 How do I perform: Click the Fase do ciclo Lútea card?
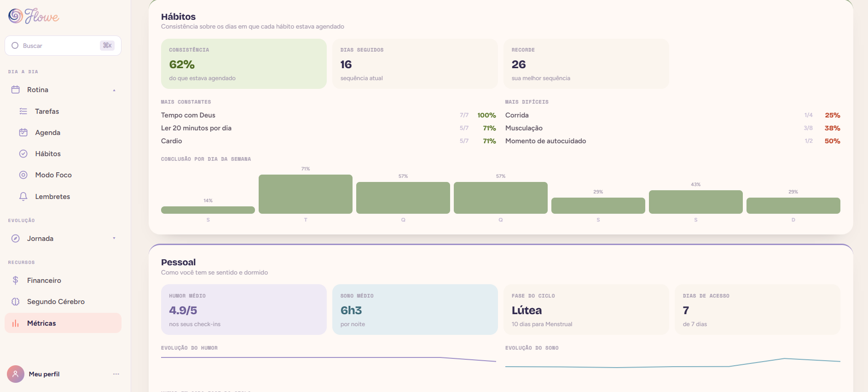(586, 310)
